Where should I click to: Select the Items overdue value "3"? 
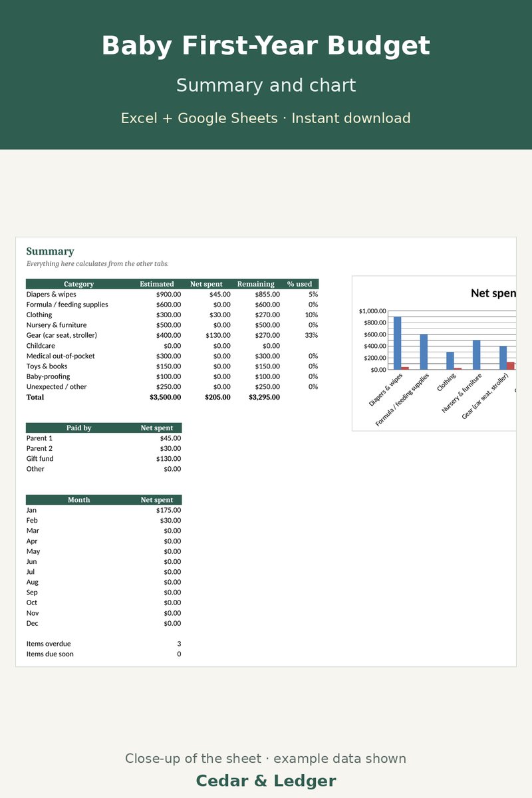point(179,644)
